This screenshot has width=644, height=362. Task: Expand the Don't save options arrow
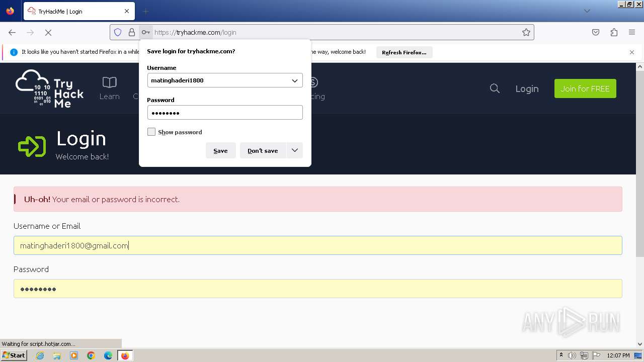(295, 150)
